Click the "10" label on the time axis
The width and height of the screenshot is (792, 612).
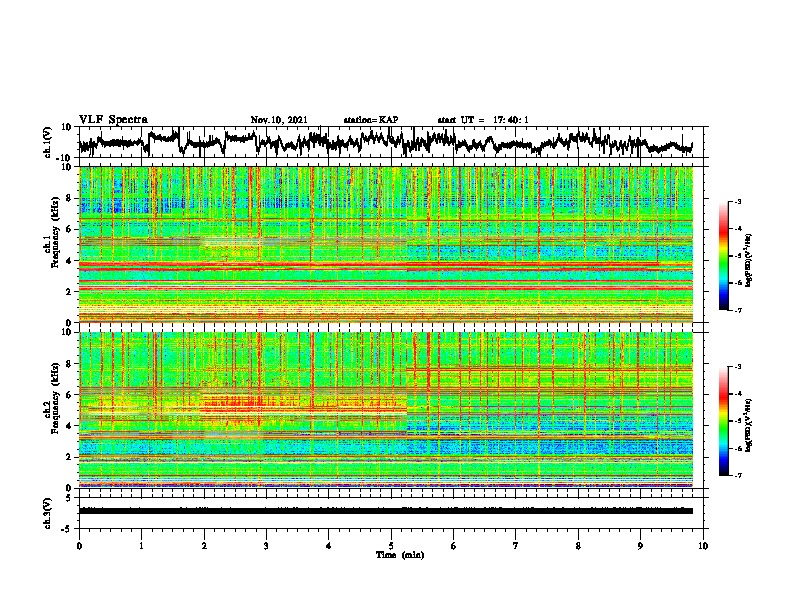click(703, 546)
